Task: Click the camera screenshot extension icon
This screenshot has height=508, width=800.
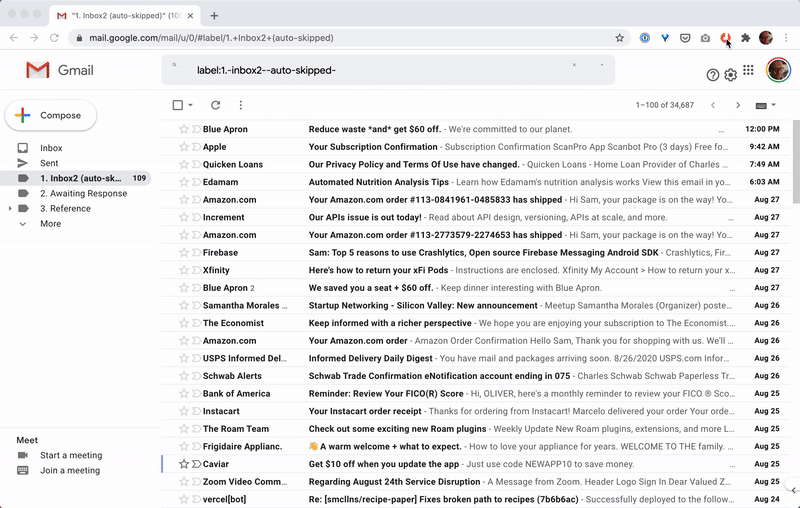Action: coord(705,38)
